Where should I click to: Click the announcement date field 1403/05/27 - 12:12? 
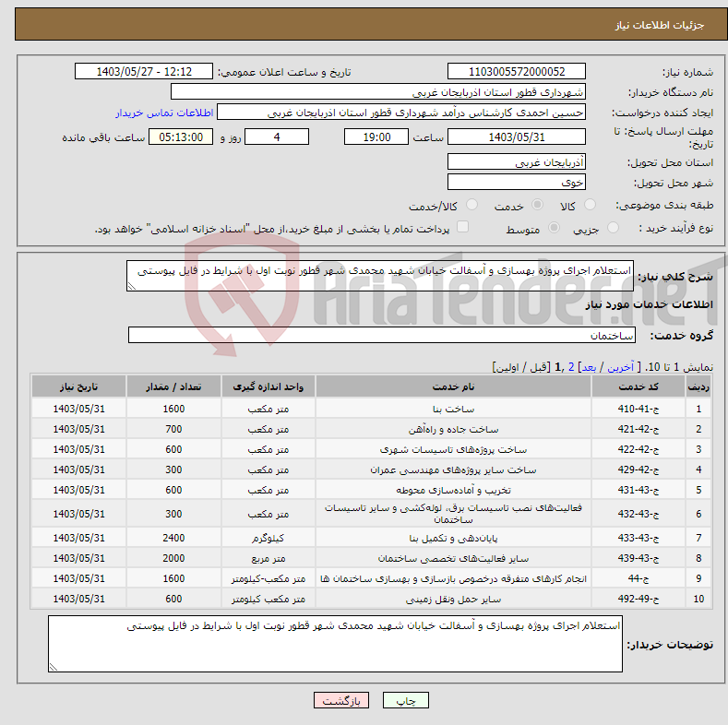tap(143, 71)
